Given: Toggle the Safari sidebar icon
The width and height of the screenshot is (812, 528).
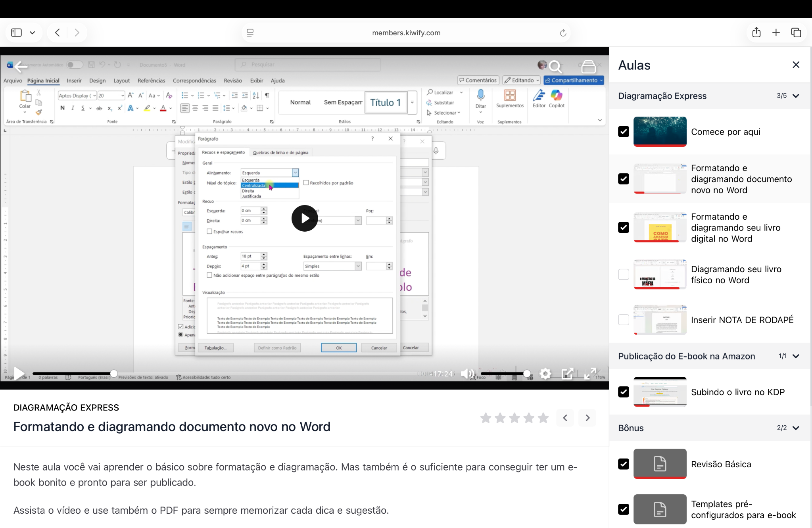Looking at the screenshot, I should click(x=16, y=33).
